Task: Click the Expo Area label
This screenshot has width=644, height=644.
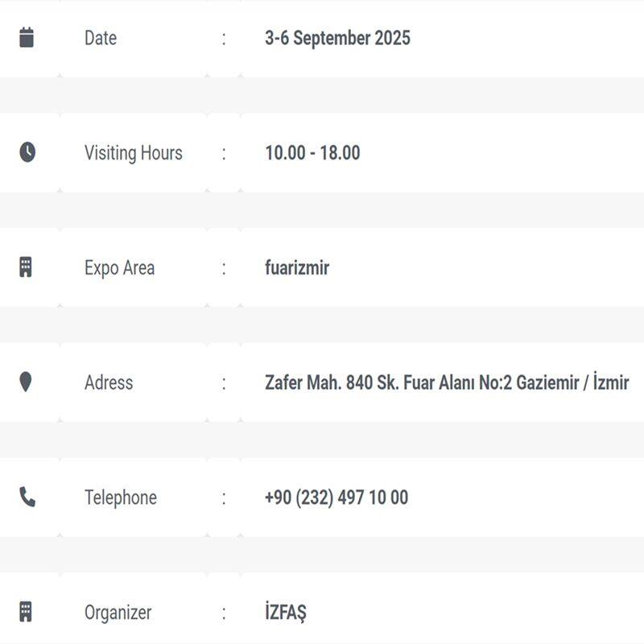Action: [119, 268]
